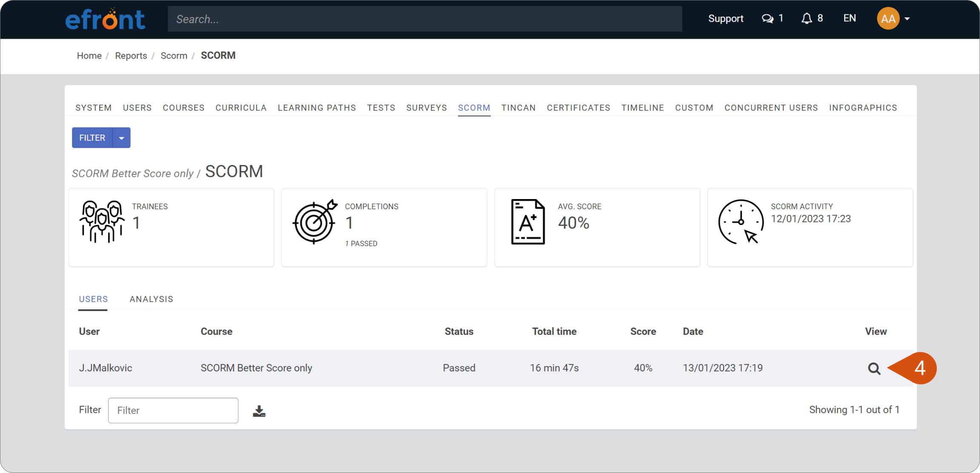Viewport: 980px width, 473px height.
Task: Open the AA user avatar menu
Action: point(888,19)
